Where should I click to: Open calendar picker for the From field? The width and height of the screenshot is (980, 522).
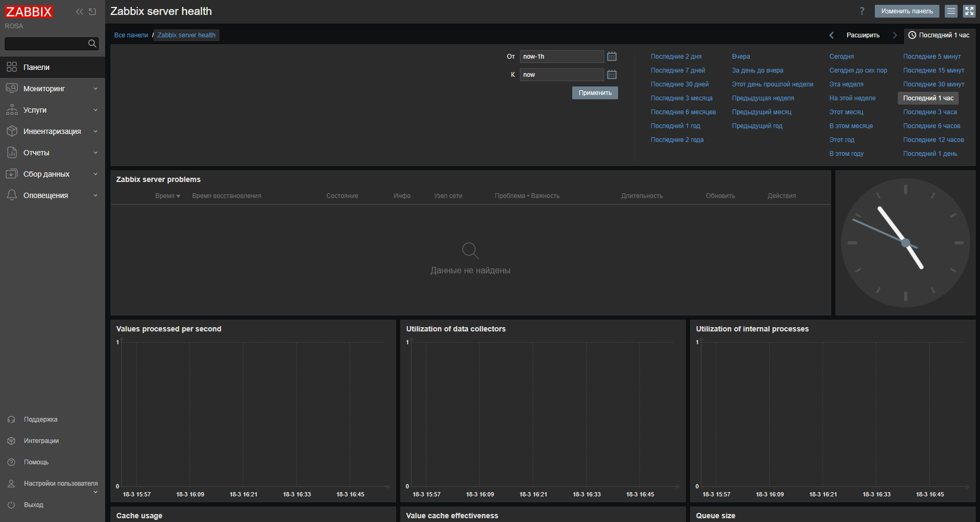pos(612,57)
